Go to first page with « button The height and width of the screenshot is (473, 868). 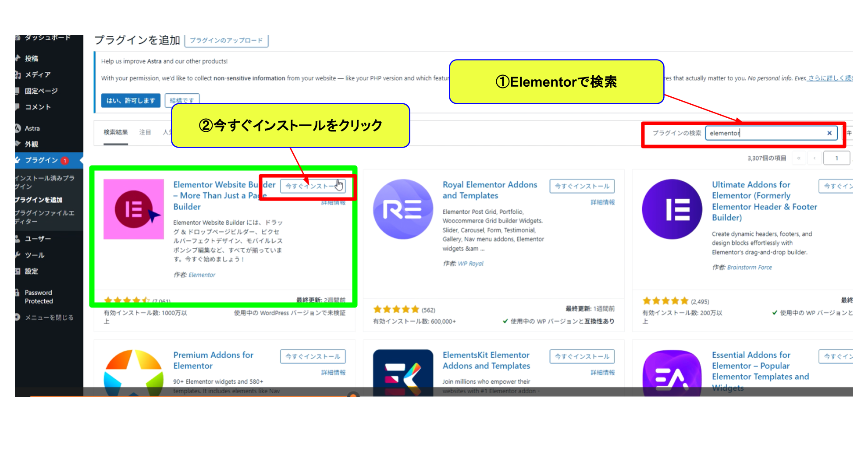click(799, 158)
